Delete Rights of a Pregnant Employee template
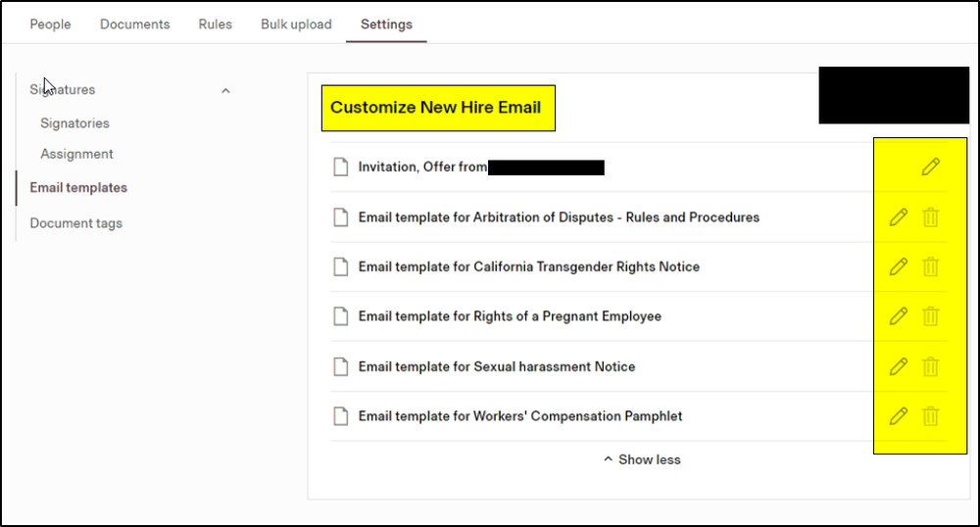Image resolution: width=980 pixels, height=527 pixels. 930,316
